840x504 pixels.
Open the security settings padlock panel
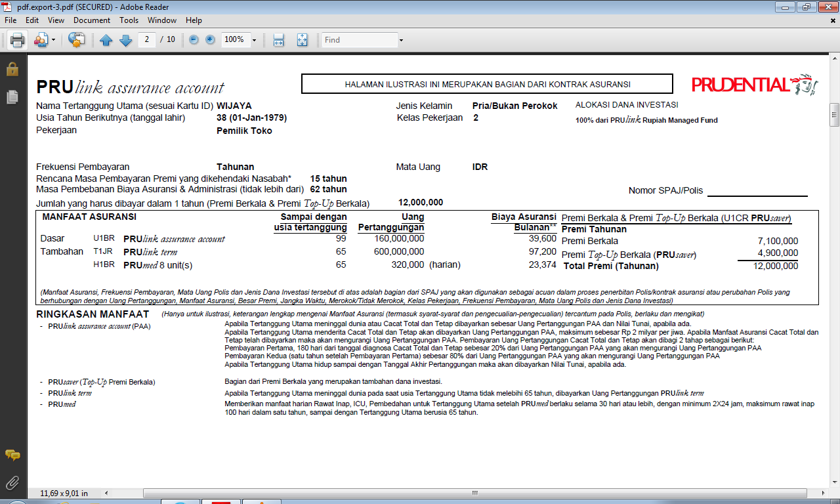[x=12, y=69]
